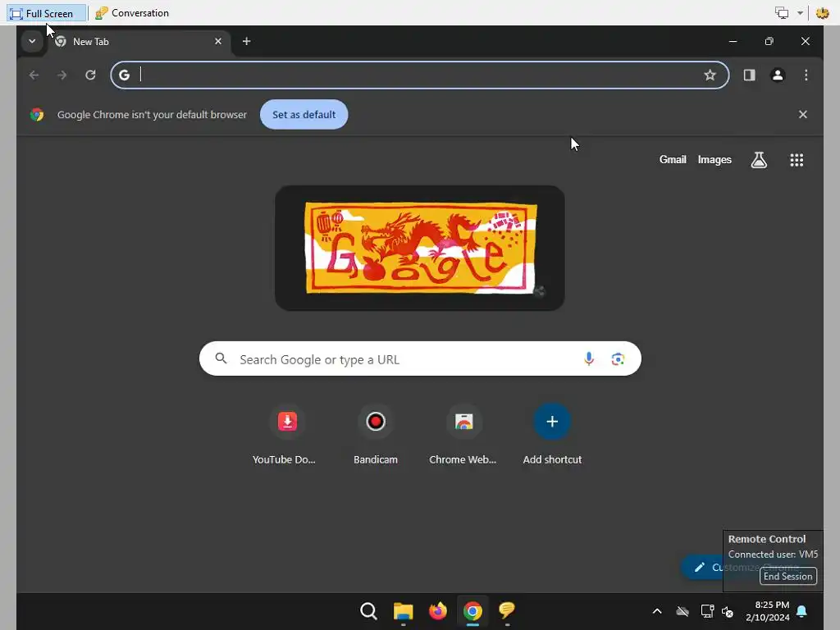Click the Customize Chrome pencil button
The height and width of the screenshot is (630, 840).
[x=702, y=568]
